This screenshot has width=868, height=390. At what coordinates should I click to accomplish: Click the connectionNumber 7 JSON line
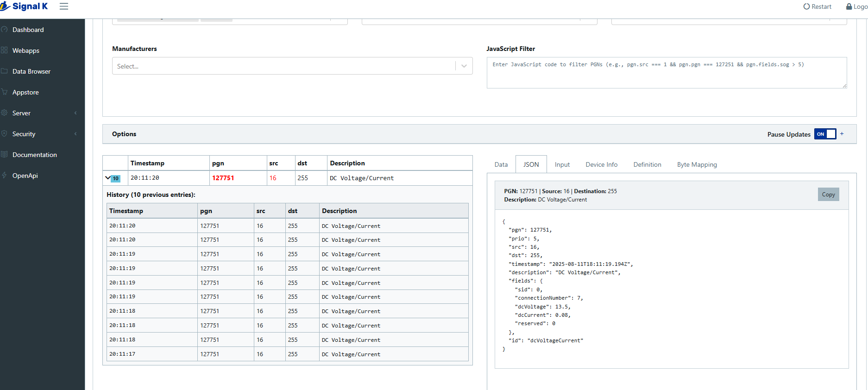548,298
